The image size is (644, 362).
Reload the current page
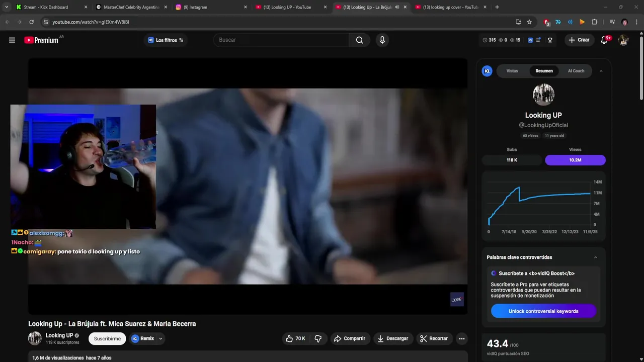point(31,22)
